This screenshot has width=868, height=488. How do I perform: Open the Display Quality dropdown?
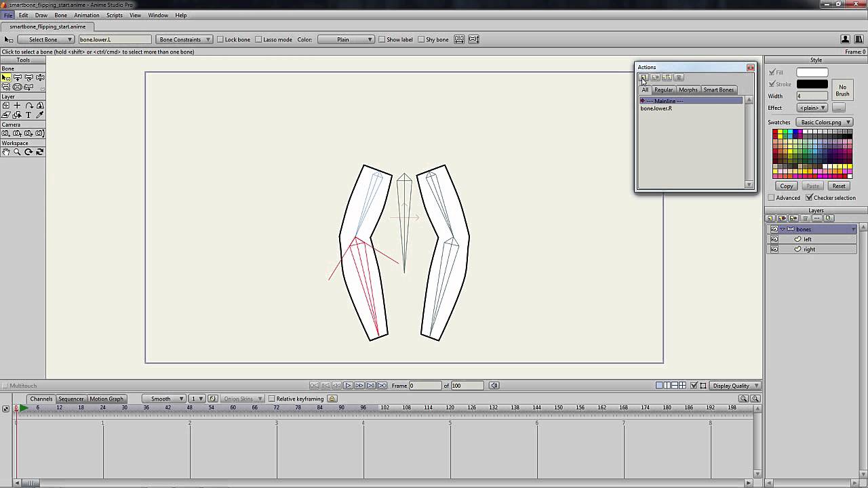point(734,386)
